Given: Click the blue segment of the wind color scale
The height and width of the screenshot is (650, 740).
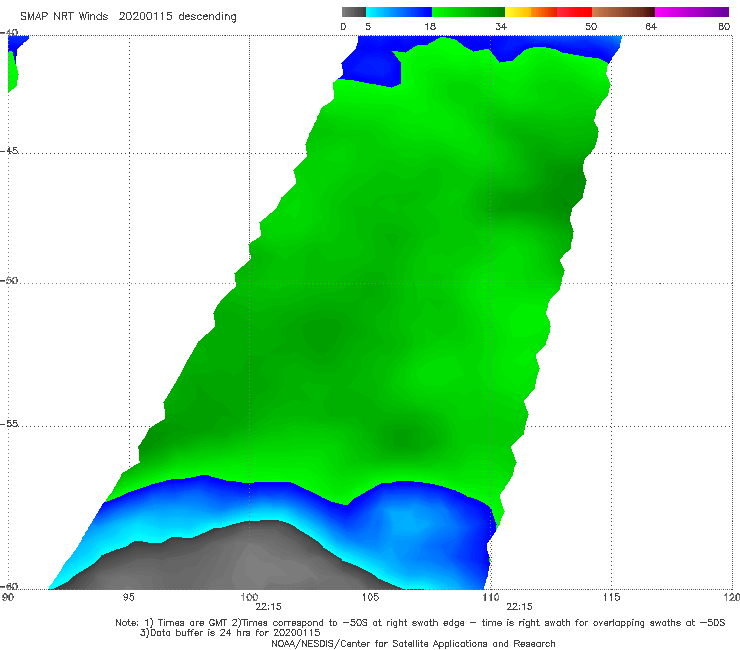Looking at the screenshot, I should pos(399,12).
